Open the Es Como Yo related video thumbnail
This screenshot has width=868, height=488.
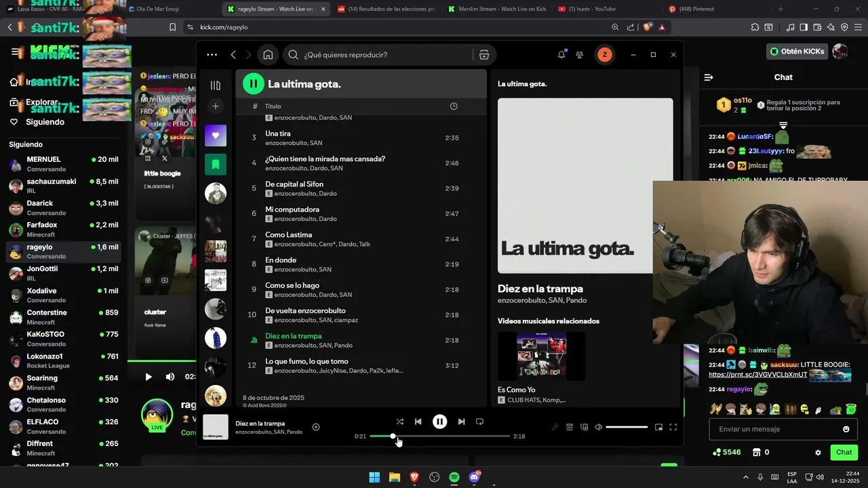541,356
